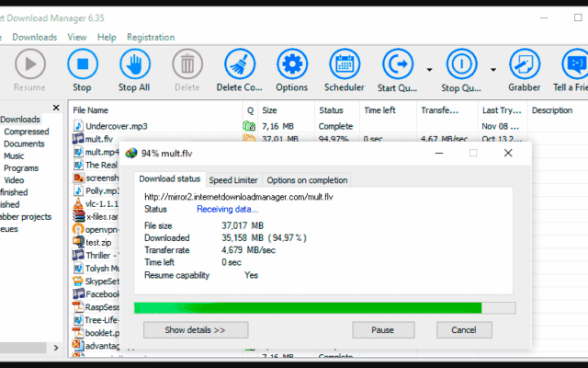The image size is (588, 368).
Task: Open the Grabber tool icon
Action: [525, 64]
